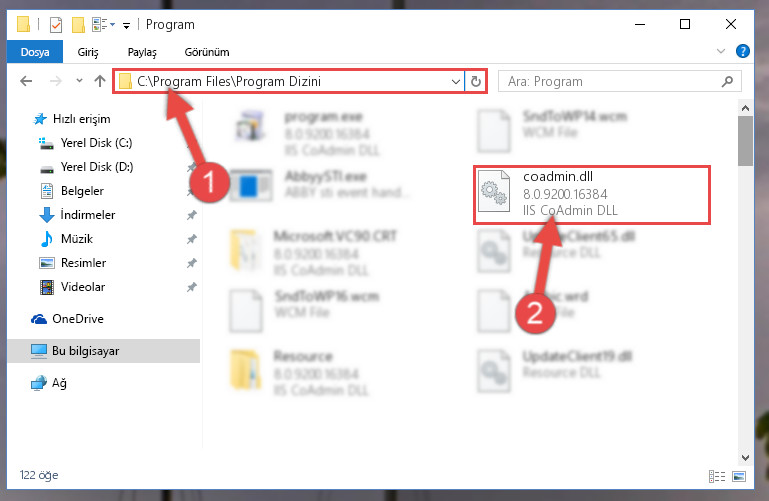Open the Paylaş ribbon tab
The image size is (769, 501).
pos(142,52)
